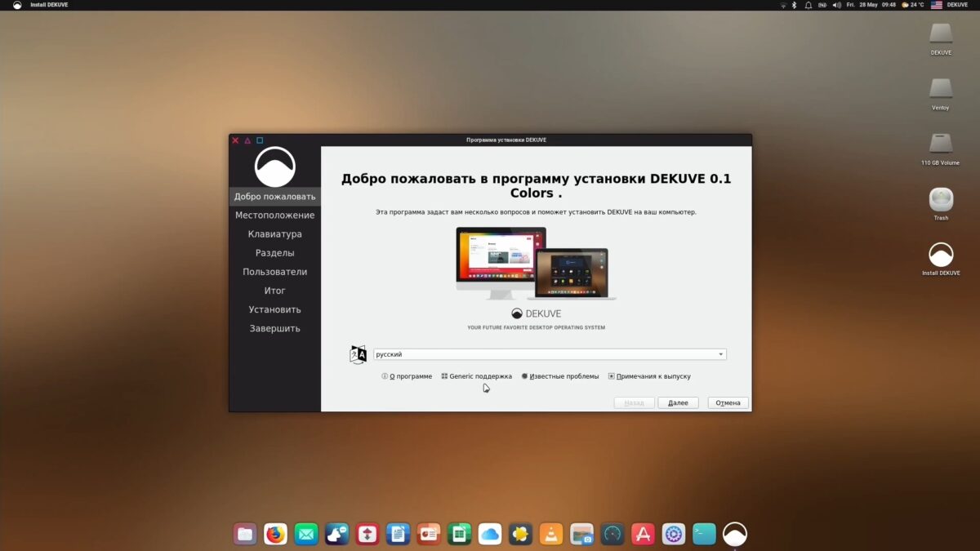Open the green Mail app in dock

pyautogui.click(x=306, y=534)
